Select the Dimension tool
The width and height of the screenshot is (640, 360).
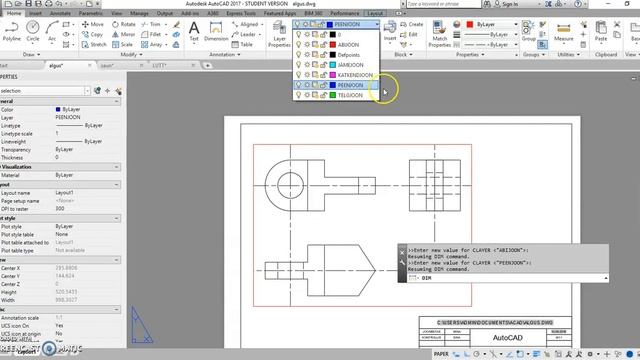click(216, 31)
